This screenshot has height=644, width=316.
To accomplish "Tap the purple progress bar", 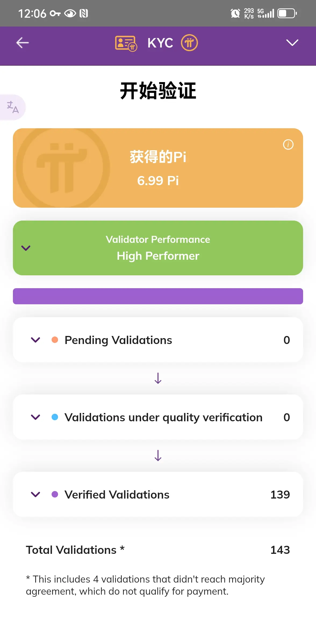I will point(158,296).
